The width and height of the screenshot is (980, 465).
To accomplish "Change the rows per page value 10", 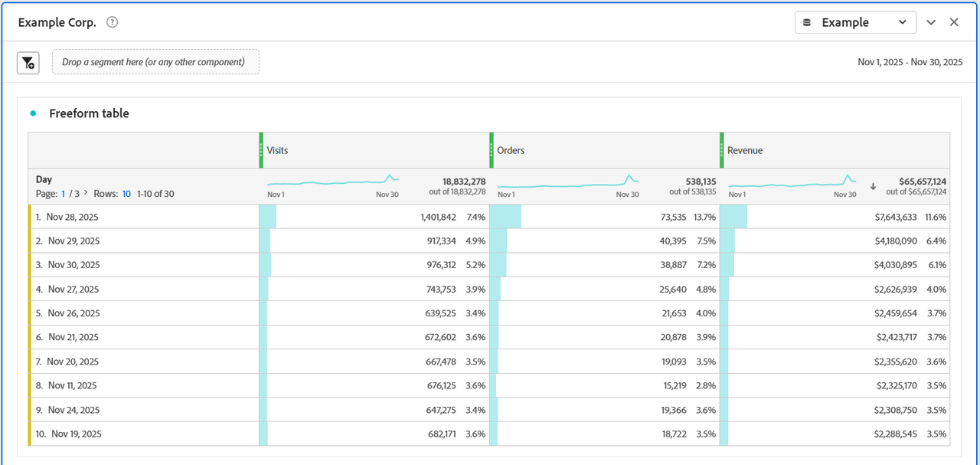I will pyautogui.click(x=126, y=194).
